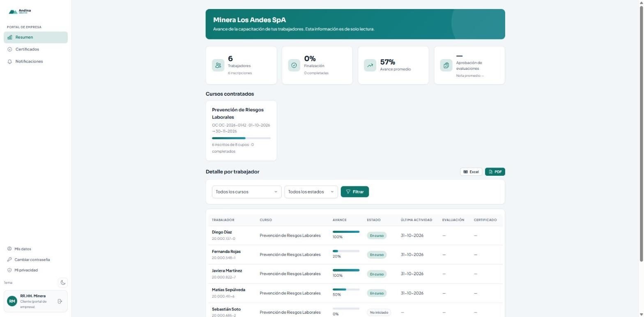Screen dimensions: 644x317
Task: Click the En curso badge for Matías Sepúlveda
Action: [x=377, y=293]
